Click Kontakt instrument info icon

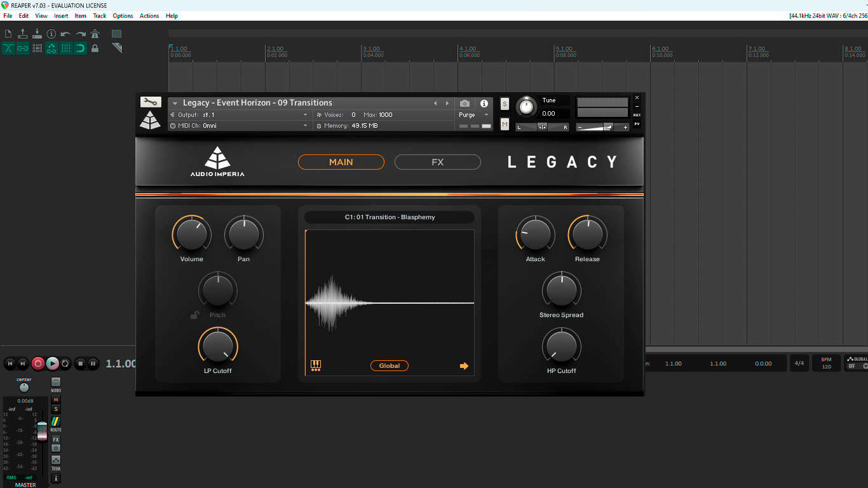pos(484,103)
